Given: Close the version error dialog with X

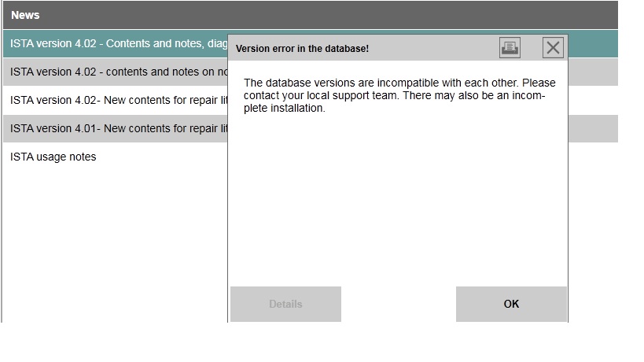Looking at the screenshot, I should pyautogui.click(x=554, y=48).
